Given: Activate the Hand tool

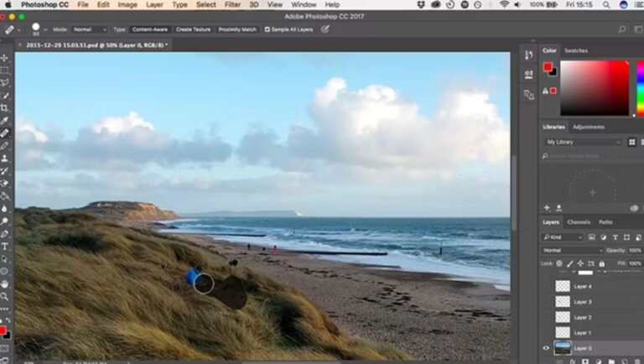Looking at the screenshot, I should click(x=5, y=283).
